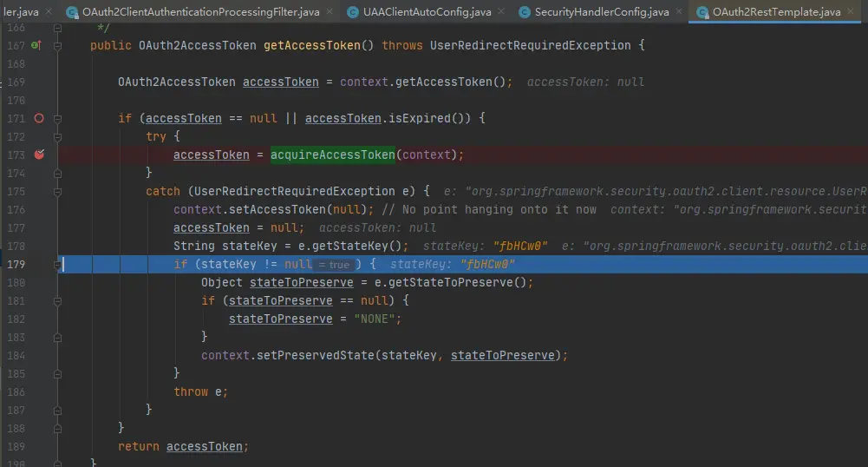This screenshot has width=868, height=467.
Task: Collapse the stateToPreserve null check on line 181
Action: coord(57,301)
